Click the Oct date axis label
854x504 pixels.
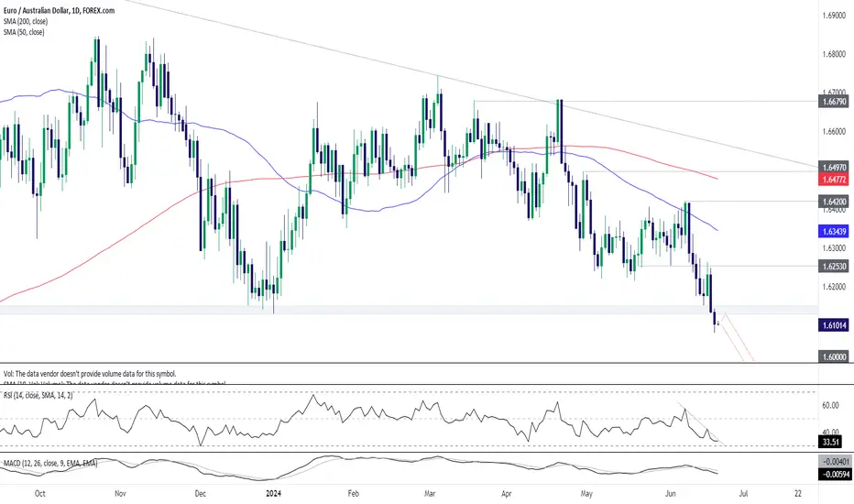(39, 494)
